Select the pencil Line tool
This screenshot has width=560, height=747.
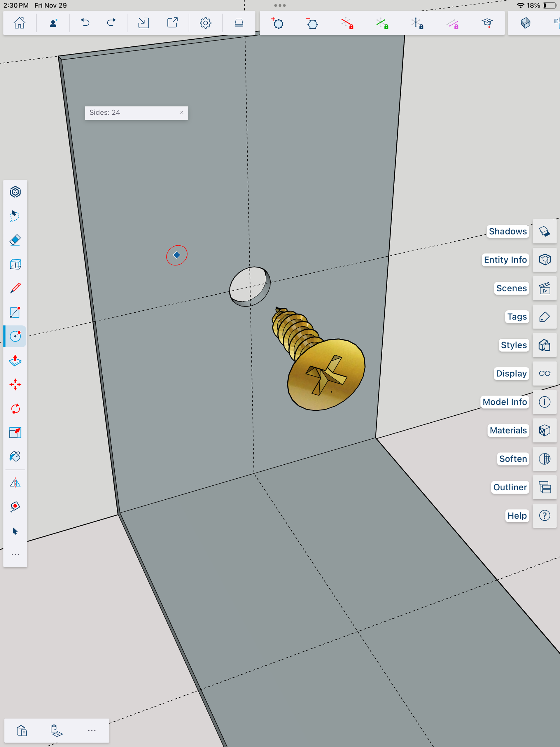(x=15, y=288)
